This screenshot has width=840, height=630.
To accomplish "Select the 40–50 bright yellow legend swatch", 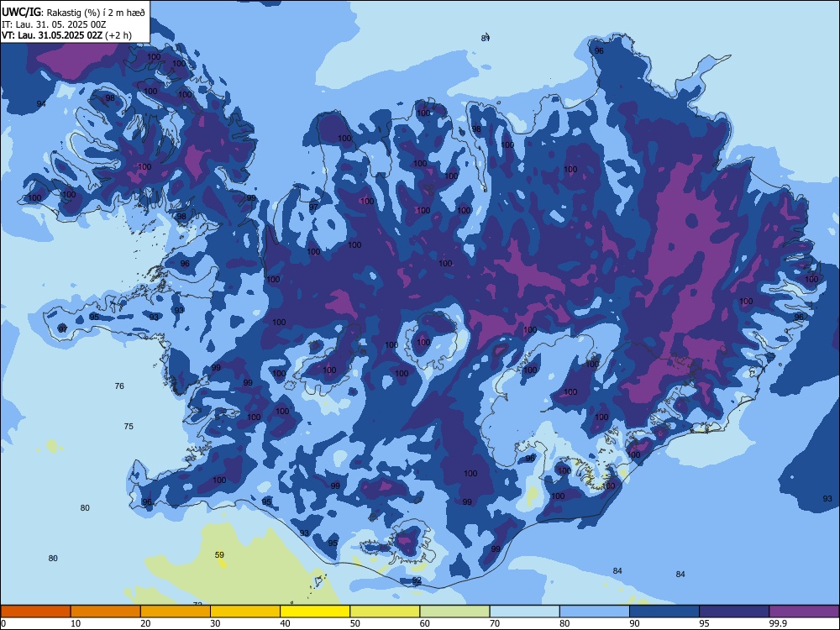I will 315,612.
